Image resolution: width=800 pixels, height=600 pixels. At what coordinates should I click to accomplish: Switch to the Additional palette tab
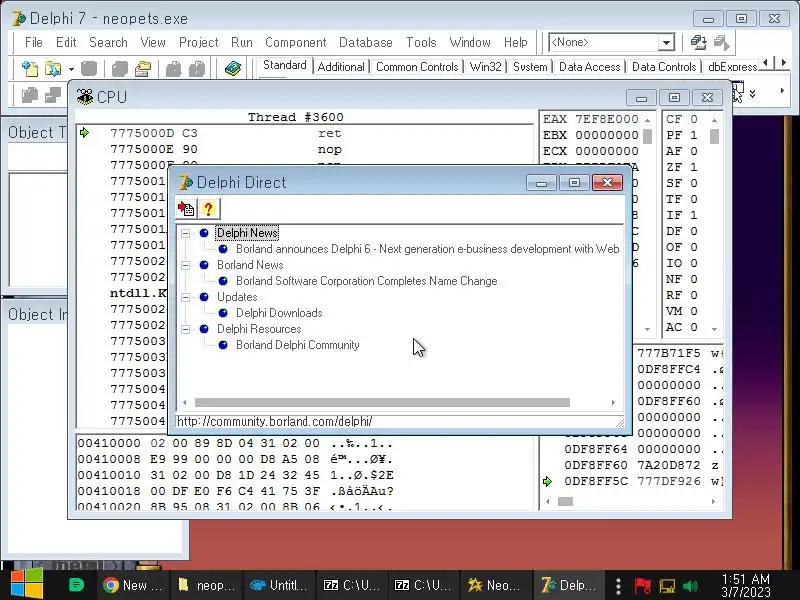pyautogui.click(x=341, y=67)
